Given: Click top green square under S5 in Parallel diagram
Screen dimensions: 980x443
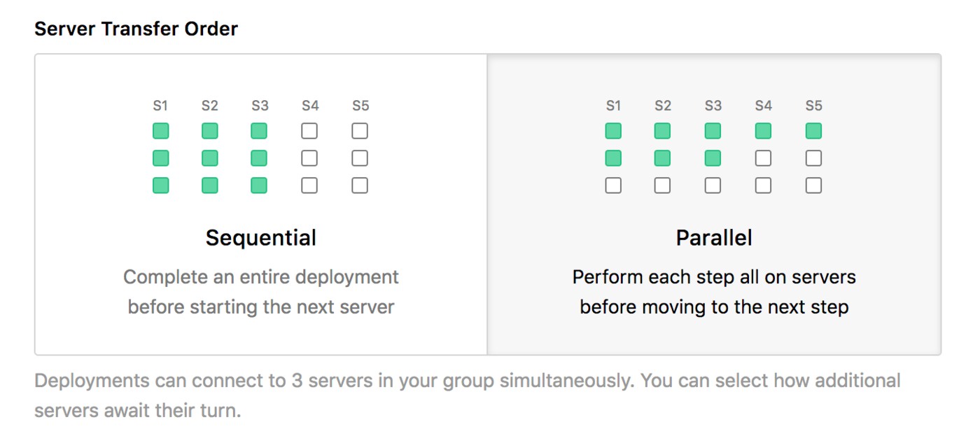Looking at the screenshot, I should tap(813, 131).
